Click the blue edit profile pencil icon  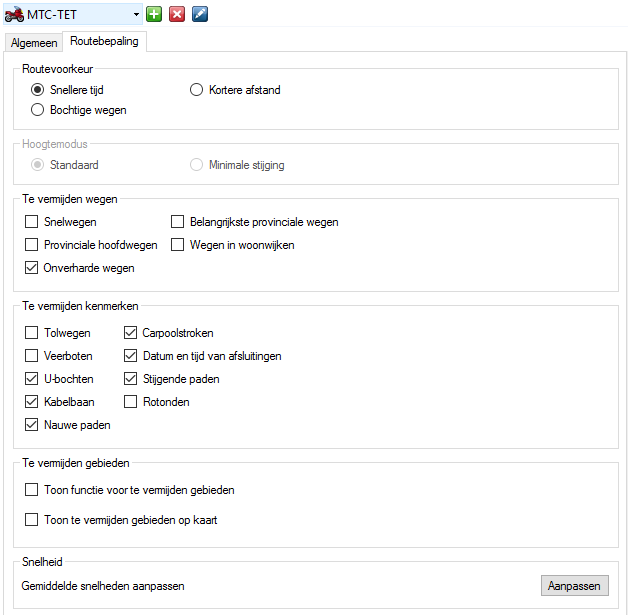tap(200, 14)
